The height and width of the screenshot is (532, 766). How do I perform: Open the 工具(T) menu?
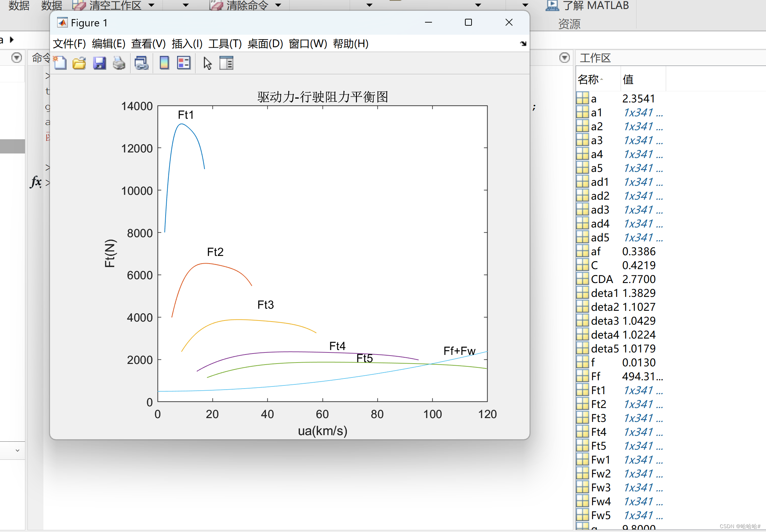[225, 44]
